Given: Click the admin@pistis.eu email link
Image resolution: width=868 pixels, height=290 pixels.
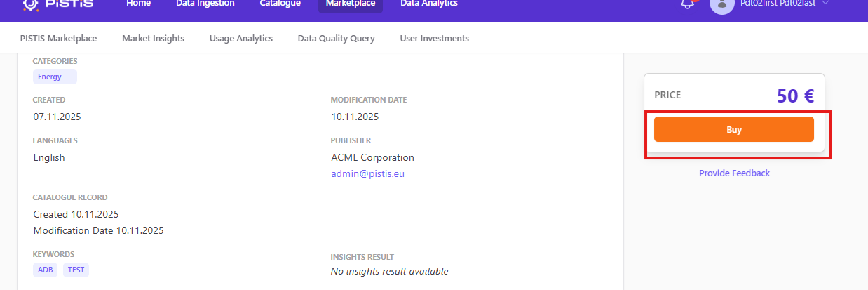Looking at the screenshot, I should (x=368, y=173).
